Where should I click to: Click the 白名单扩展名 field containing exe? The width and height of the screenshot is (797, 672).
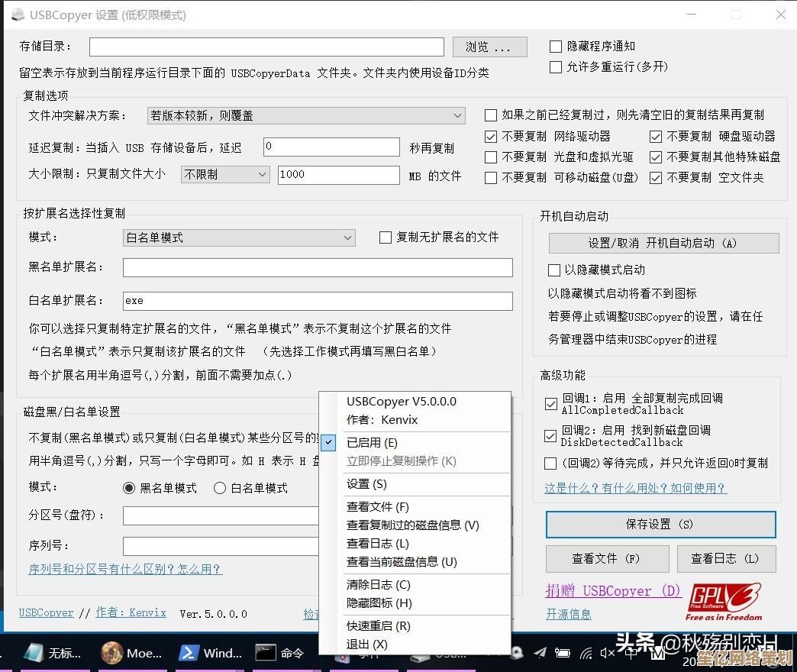(x=318, y=301)
